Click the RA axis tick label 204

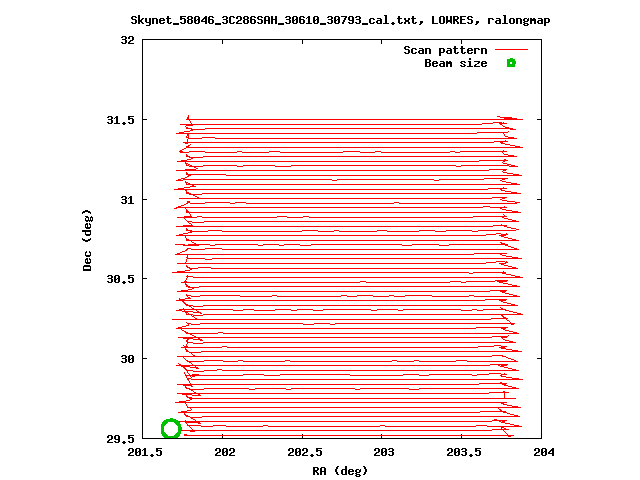[544, 452]
